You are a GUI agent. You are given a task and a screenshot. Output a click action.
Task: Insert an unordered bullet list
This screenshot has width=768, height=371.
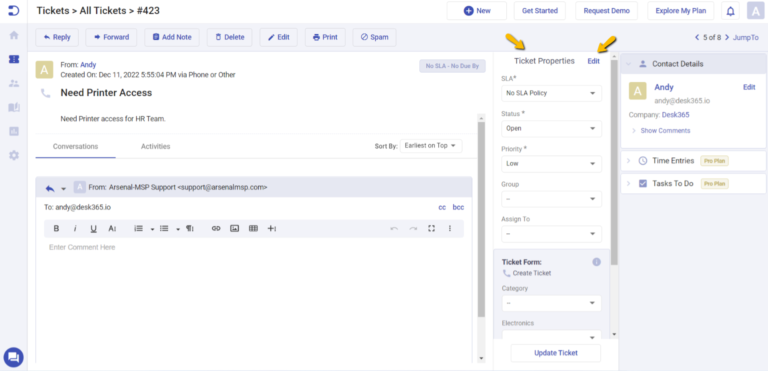(x=164, y=228)
